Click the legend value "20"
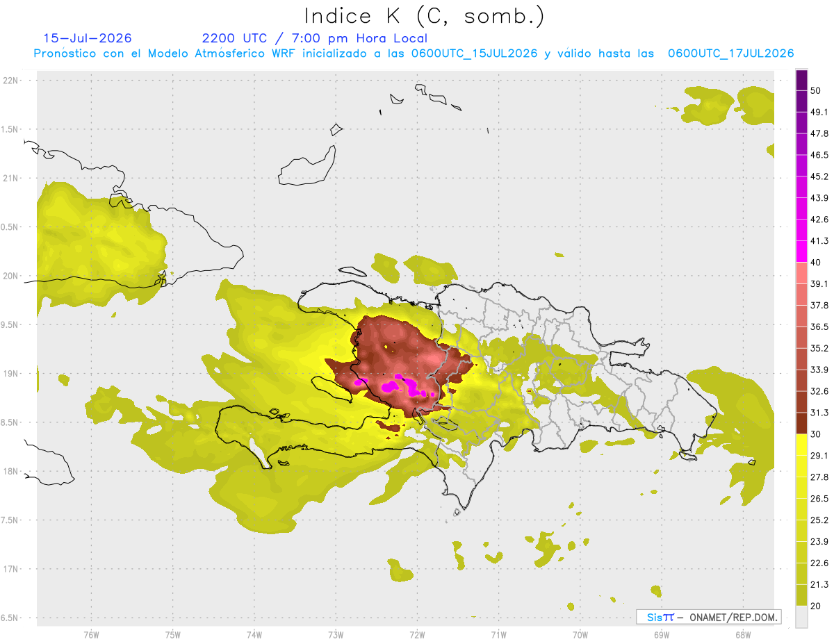The width and height of the screenshot is (834, 644). [816, 606]
